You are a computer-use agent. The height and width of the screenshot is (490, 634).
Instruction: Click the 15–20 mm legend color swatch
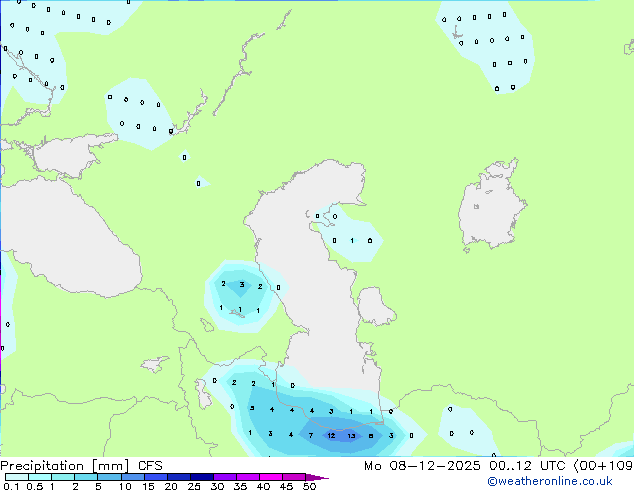click(155, 477)
